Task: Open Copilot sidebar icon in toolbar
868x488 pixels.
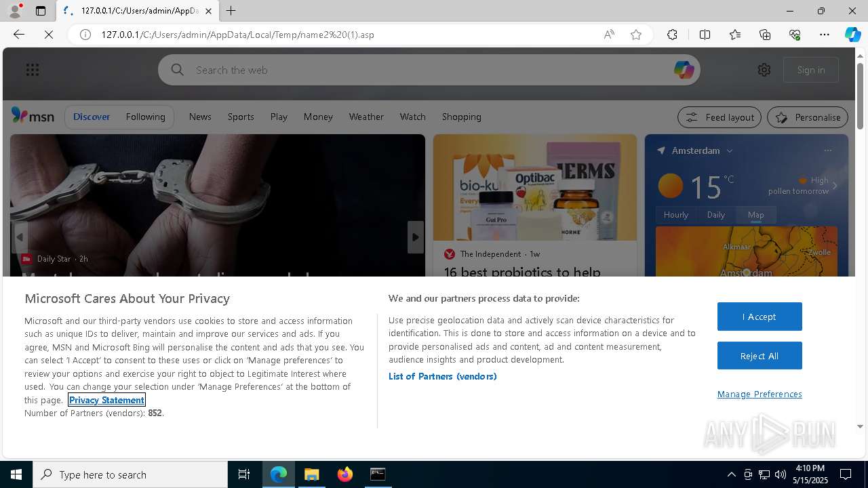Action: (x=852, y=35)
